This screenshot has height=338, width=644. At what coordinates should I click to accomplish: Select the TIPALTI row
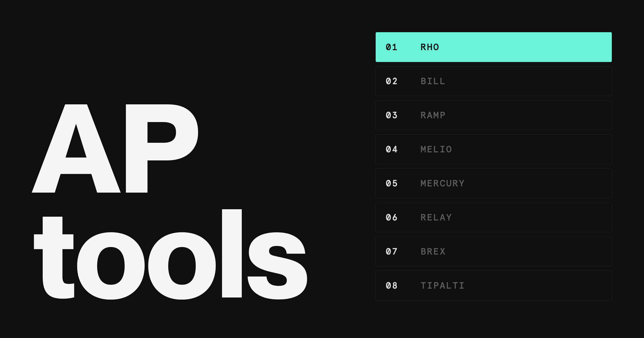tap(494, 285)
